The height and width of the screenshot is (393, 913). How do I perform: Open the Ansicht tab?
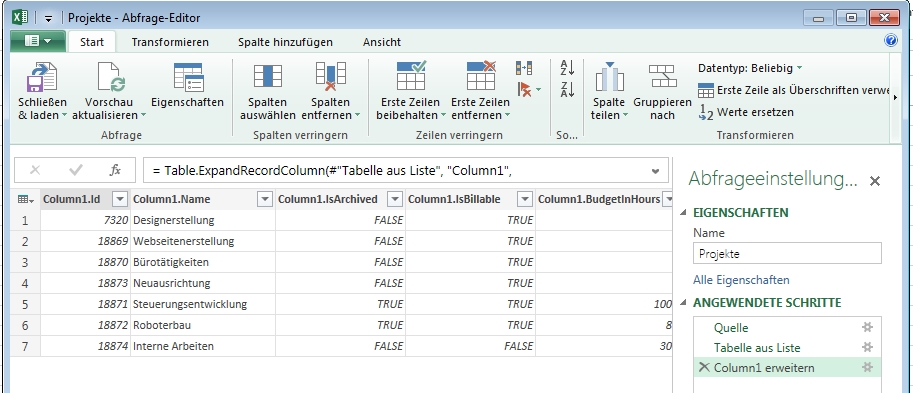pyautogui.click(x=382, y=42)
